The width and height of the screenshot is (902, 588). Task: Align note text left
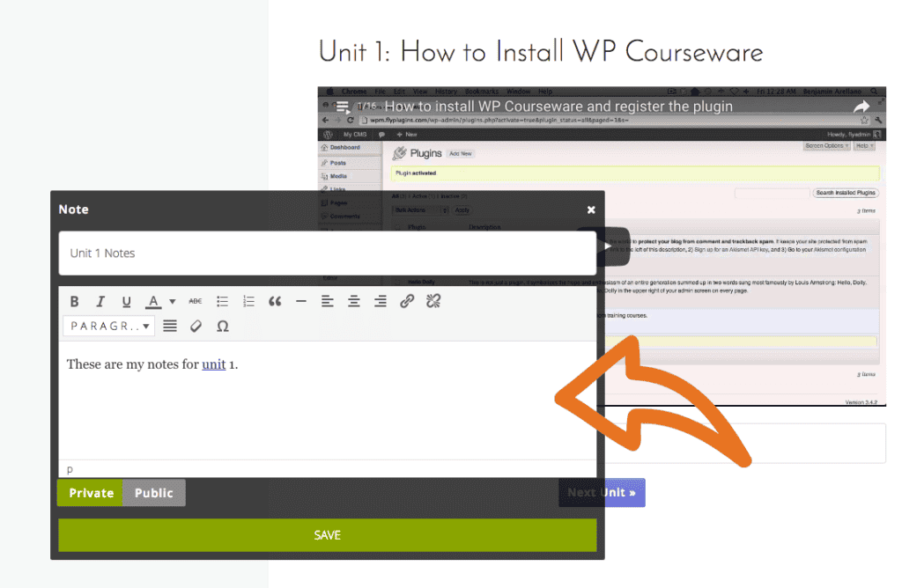click(x=328, y=301)
